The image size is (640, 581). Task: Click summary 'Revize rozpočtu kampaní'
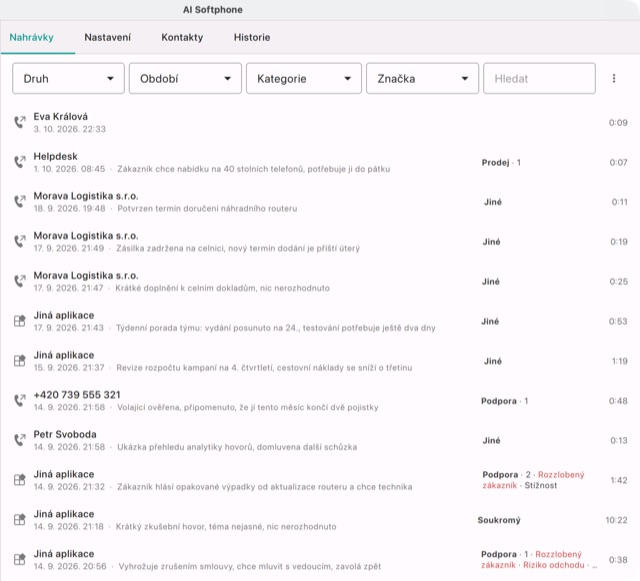pyautogui.click(x=264, y=368)
